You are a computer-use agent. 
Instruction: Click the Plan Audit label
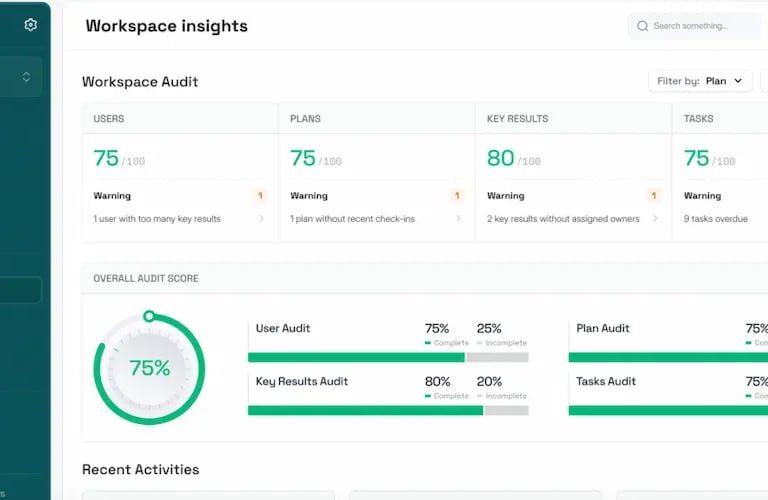click(603, 328)
